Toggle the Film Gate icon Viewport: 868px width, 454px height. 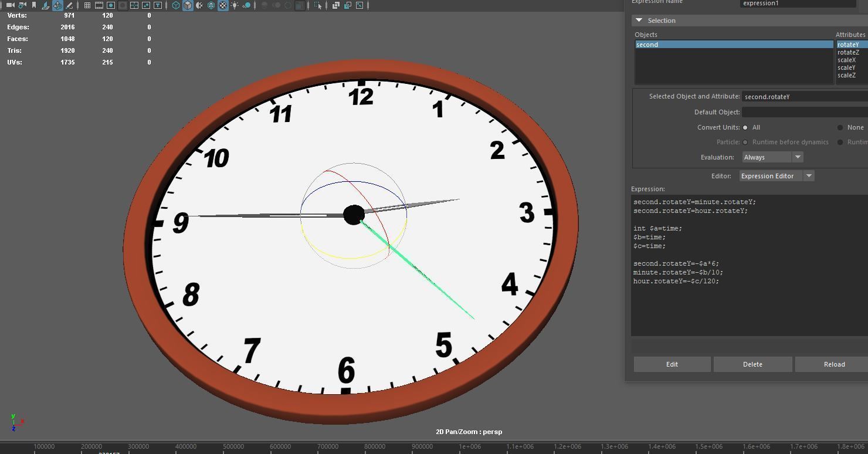[x=99, y=5]
